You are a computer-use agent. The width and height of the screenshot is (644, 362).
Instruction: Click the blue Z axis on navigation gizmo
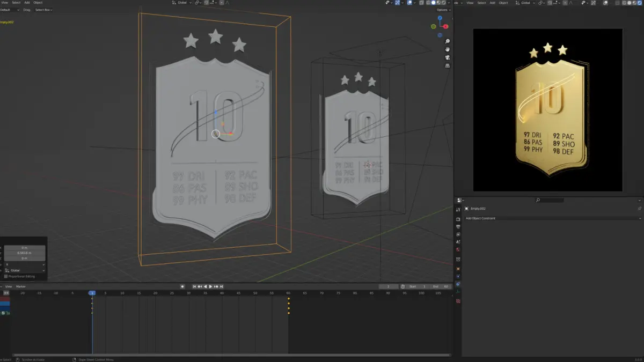(x=440, y=18)
